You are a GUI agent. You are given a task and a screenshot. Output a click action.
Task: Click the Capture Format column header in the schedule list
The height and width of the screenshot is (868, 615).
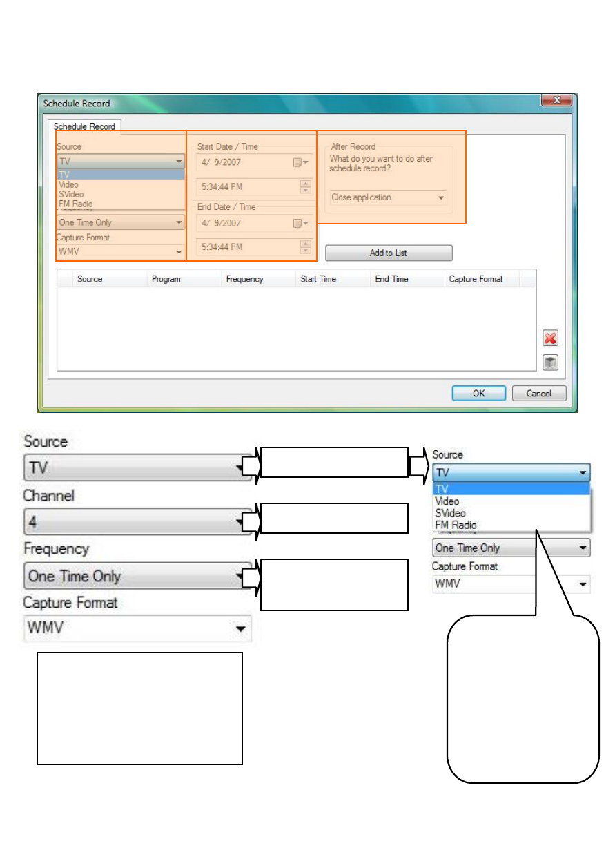tap(482, 279)
